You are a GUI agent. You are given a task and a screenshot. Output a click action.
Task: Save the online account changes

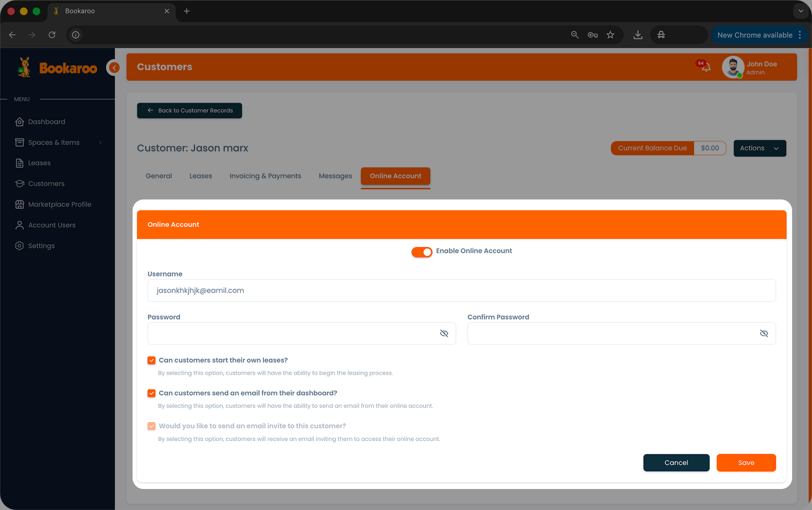(x=746, y=462)
